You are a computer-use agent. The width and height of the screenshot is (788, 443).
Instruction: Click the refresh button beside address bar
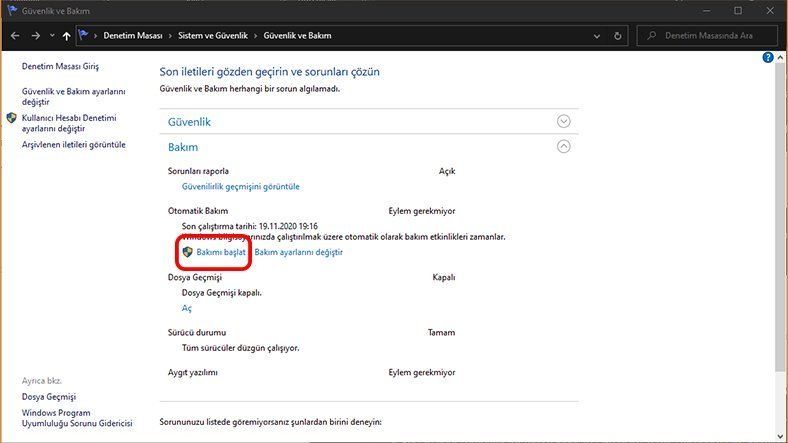tap(618, 36)
